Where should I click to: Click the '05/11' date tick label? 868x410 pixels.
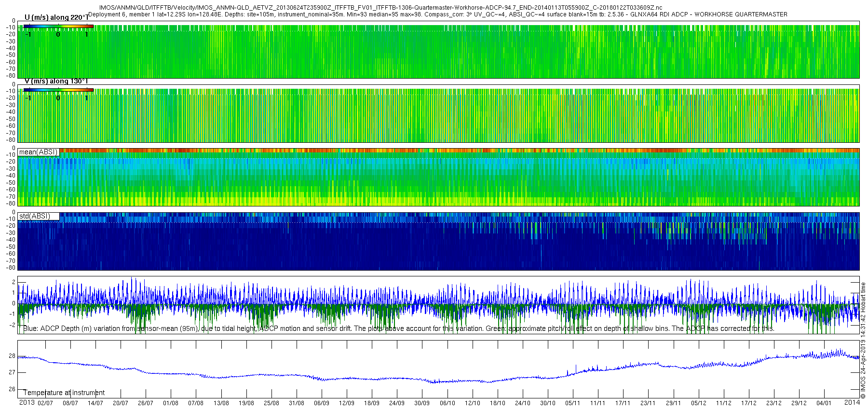coord(573,403)
